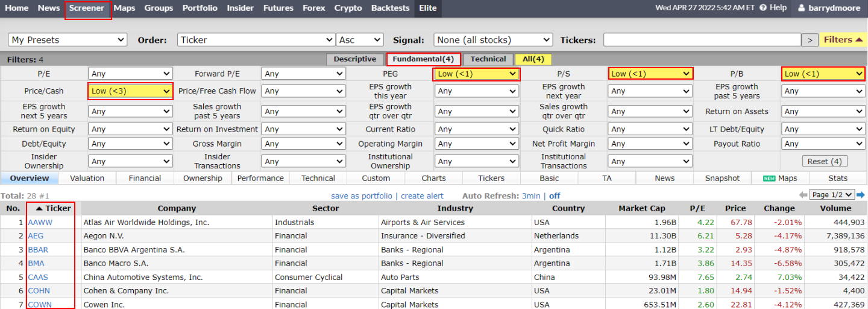Turn off auto refresh
Screen dimensions: 868x309
pos(555,196)
